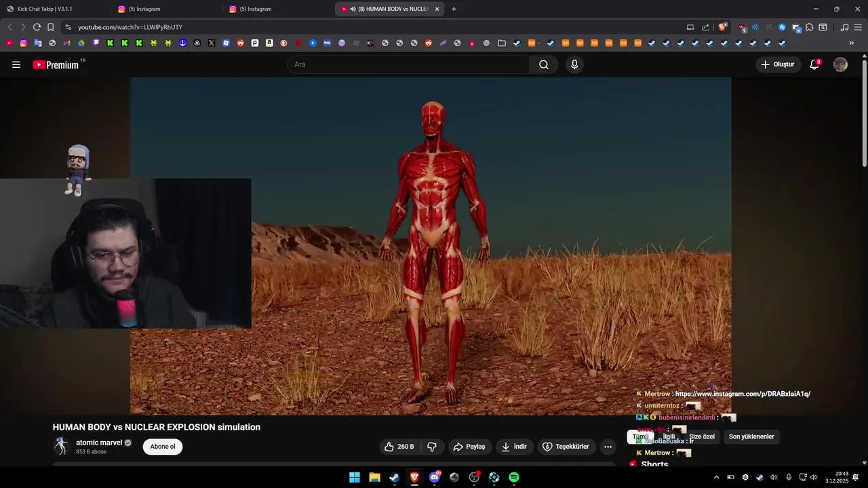Screen dimensions: 868x488
Task: Open Discord from taskbar
Action: coord(434,477)
